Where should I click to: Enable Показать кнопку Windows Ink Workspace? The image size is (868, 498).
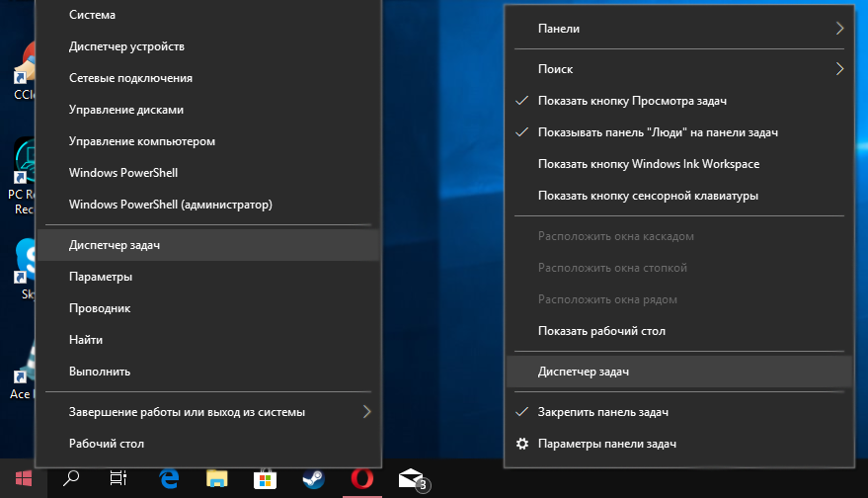[x=679, y=164]
